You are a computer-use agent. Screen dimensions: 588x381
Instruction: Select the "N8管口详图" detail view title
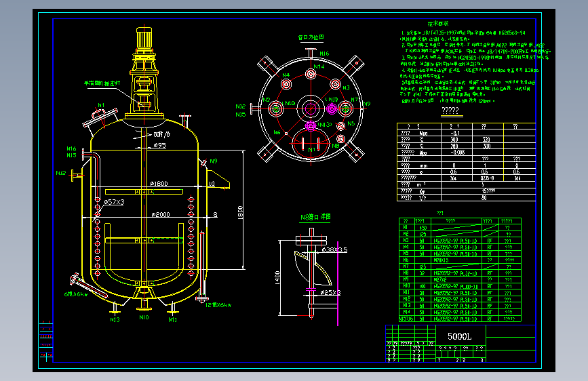point(315,217)
